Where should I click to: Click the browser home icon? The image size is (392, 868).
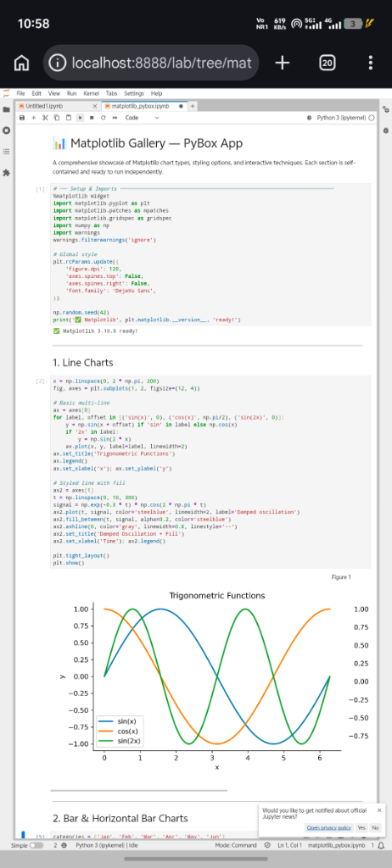pyautogui.click(x=21, y=63)
